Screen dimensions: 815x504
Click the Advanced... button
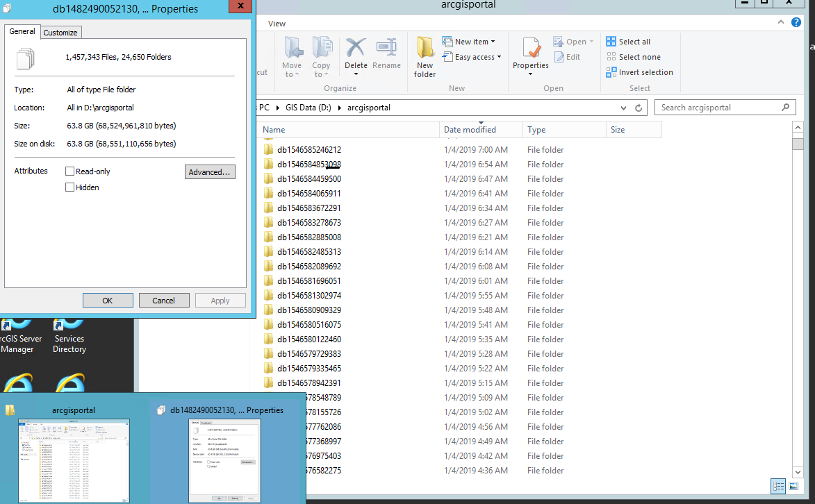pos(210,172)
